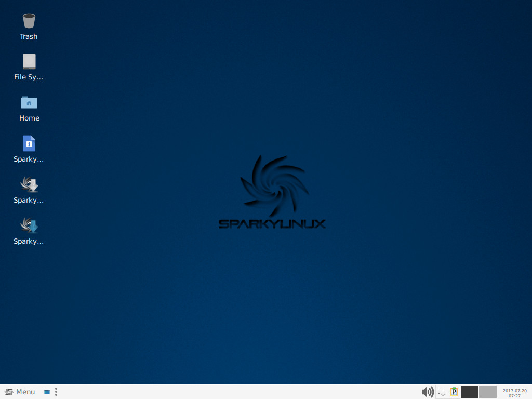Image resolution: width=532 pixels, height=399 pixels.
Task: Click the date and time clock
Action: (x=514, y=393)
